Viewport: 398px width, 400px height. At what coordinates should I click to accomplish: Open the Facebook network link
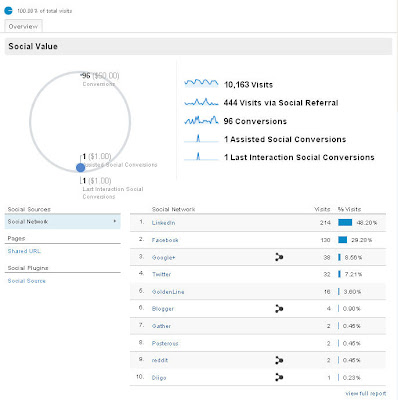(165, 240)
